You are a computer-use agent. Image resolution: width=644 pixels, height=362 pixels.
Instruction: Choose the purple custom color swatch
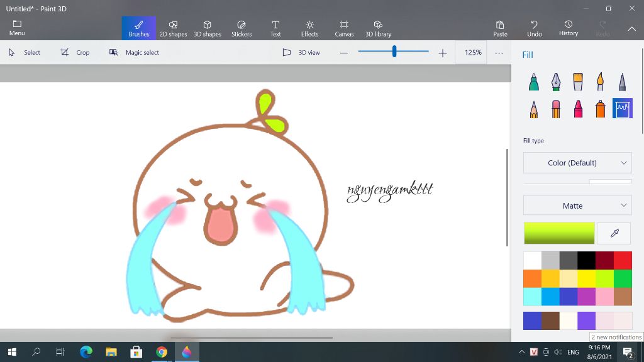click(x=587, y=321)
